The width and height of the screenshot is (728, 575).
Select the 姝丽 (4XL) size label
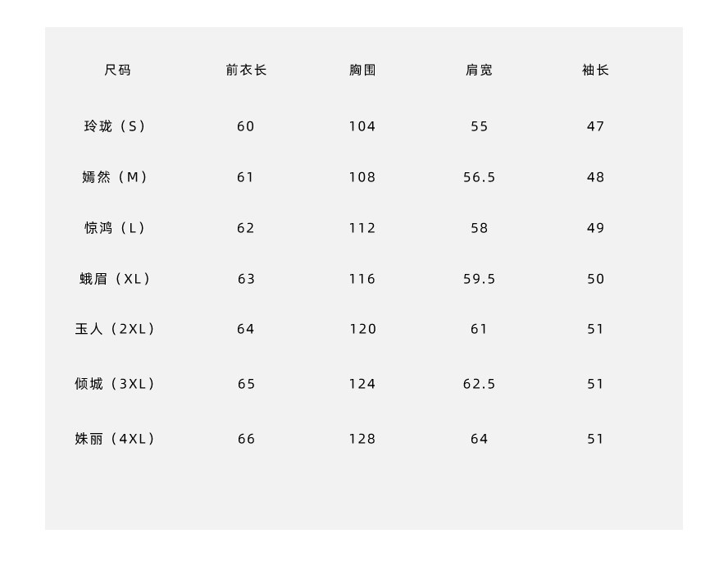click(115, 439)
